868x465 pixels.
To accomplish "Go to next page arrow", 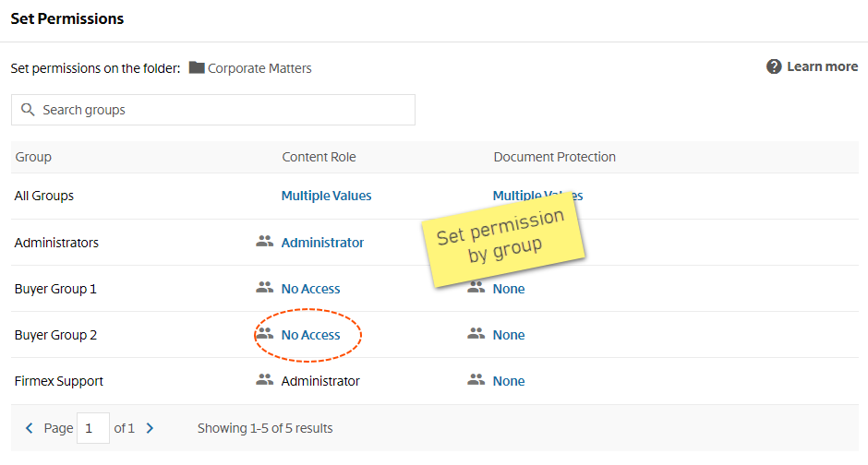I will pos(150,428).
